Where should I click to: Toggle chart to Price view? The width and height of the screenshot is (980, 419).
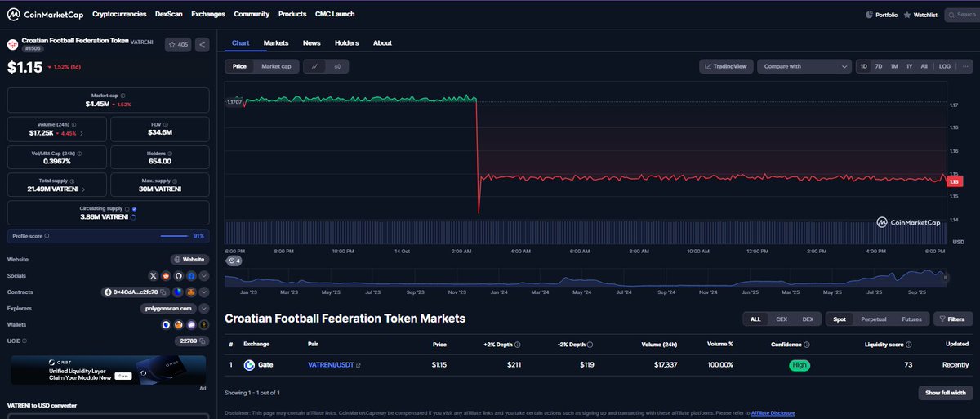(x=239, y=66)
